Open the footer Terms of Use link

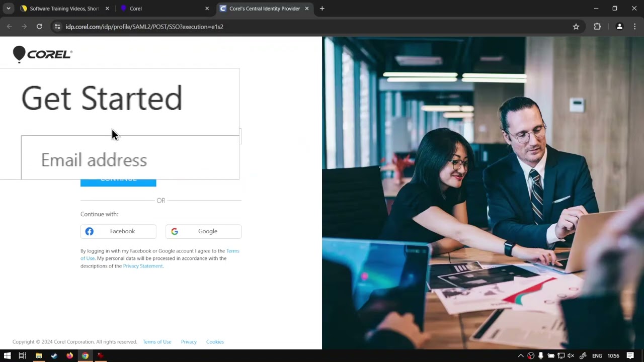point(157,342)
